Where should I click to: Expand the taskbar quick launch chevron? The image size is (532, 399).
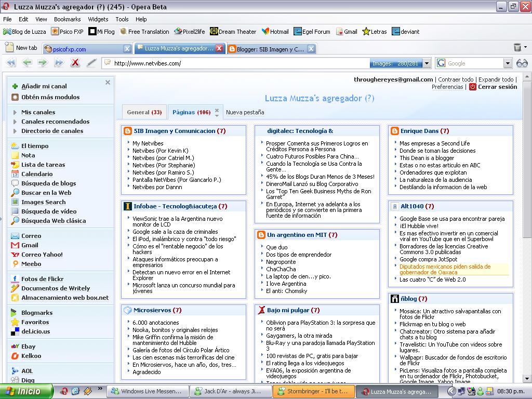coord(100,389)
